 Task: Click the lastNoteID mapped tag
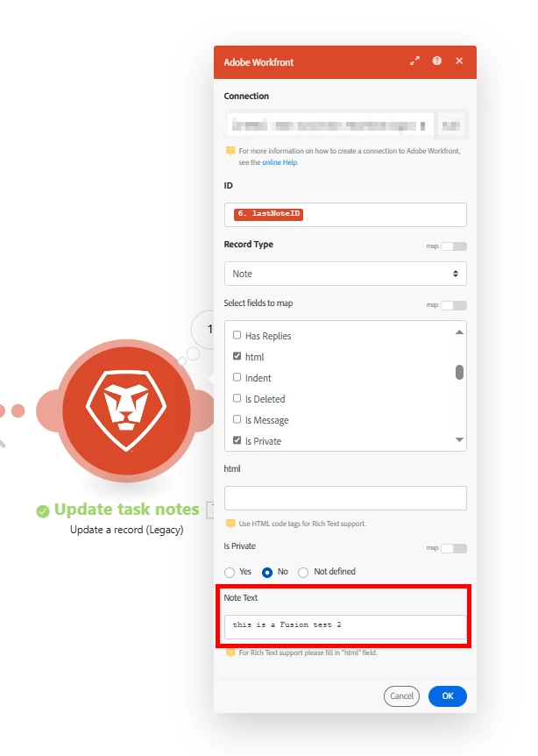[x=268, y=214]
